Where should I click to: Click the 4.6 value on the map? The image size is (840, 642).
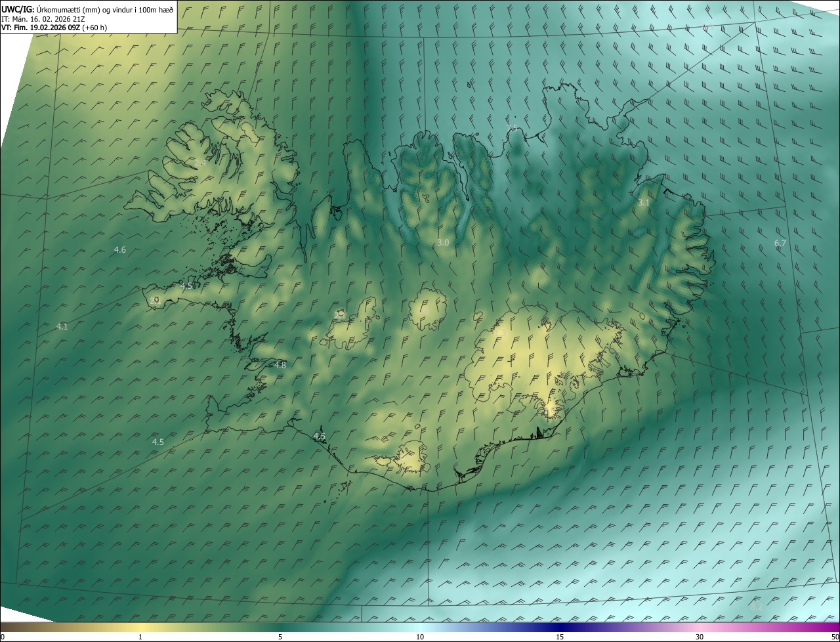coord(120,249)
